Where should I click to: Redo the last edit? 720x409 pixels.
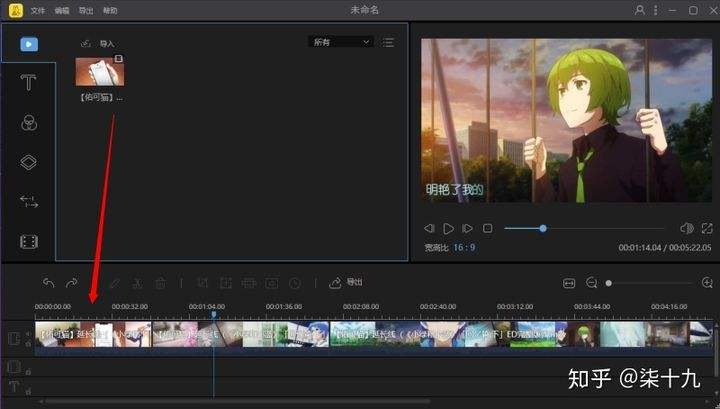coord(72,283)
